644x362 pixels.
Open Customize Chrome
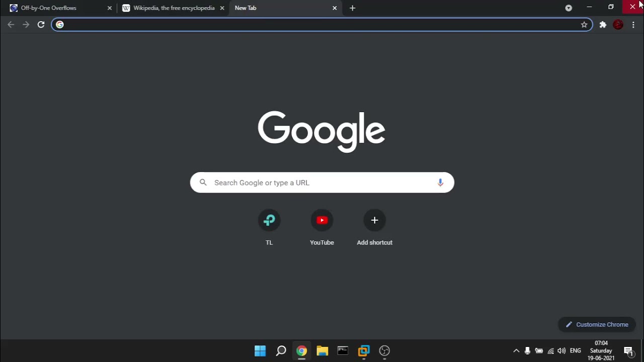pos(597,325)
